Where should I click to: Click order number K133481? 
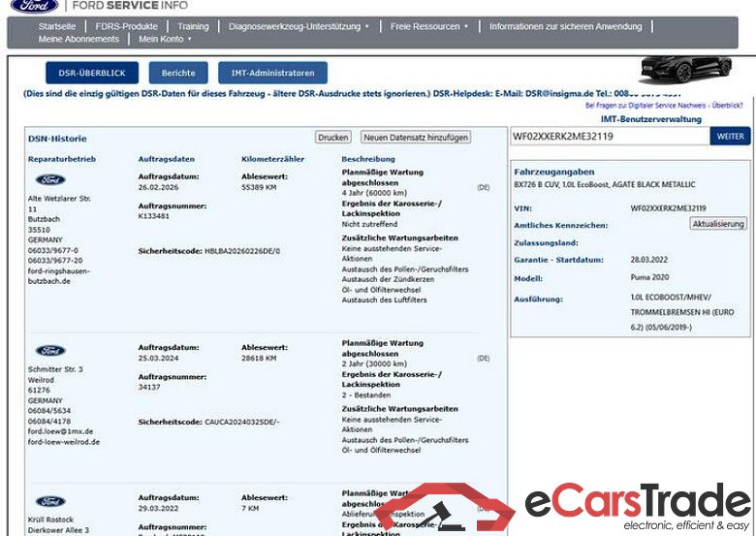click(x=154, y=216)
